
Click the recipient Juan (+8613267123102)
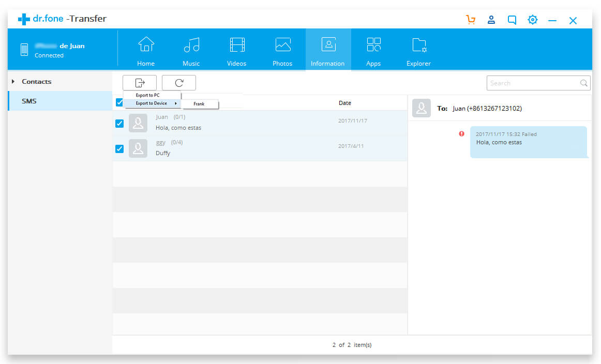click(x=487, y=109)
